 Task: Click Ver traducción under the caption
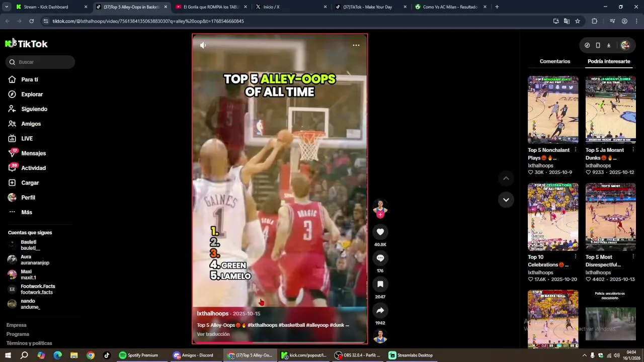(x=213, y=334)
